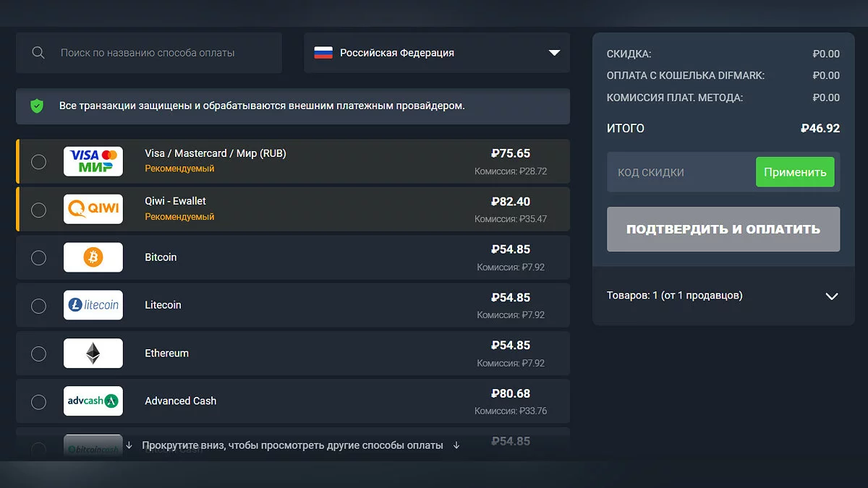The width and height of the screenshot is (868, 488).
Task: Click the green security shield icon
Action: 37,106
